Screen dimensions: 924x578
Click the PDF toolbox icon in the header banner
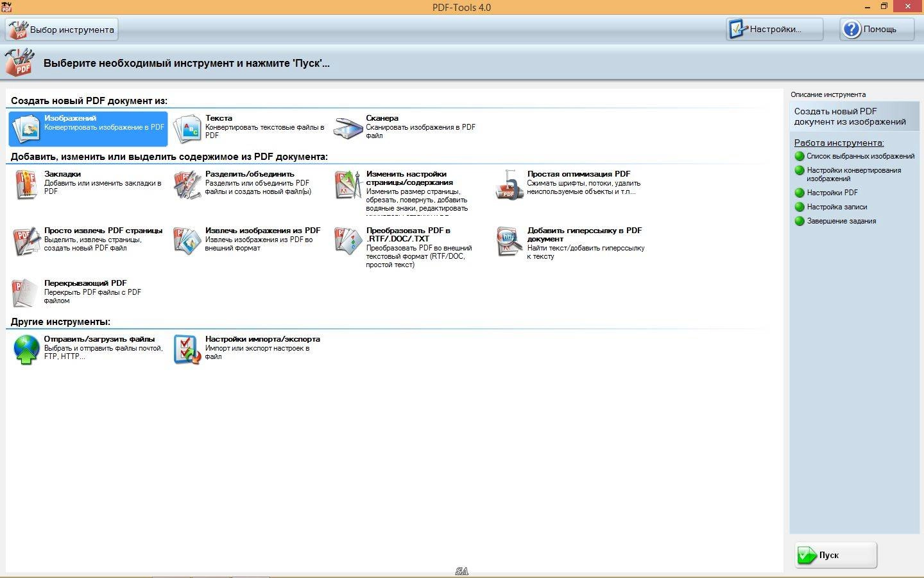tap(19, 63)
